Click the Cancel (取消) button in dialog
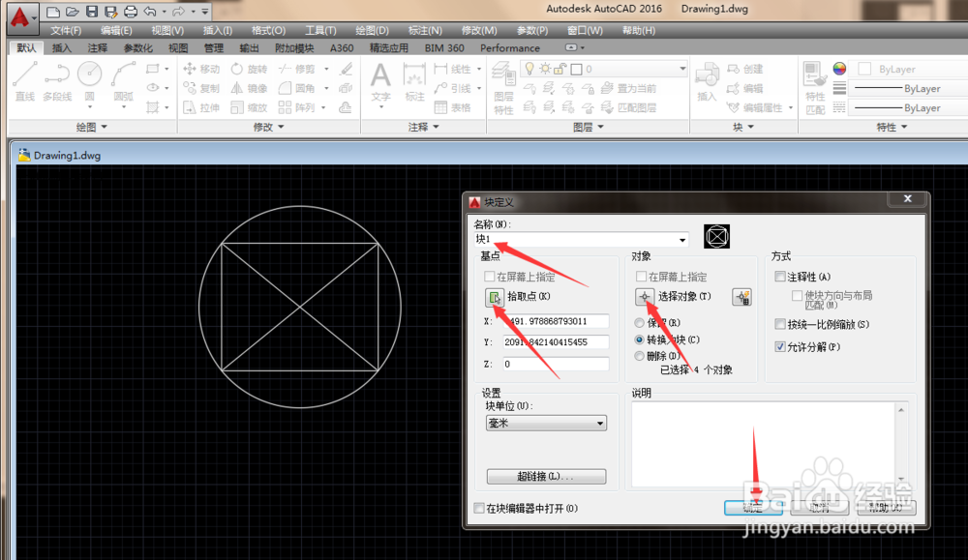The image size is (968, 560). point(820,508)
